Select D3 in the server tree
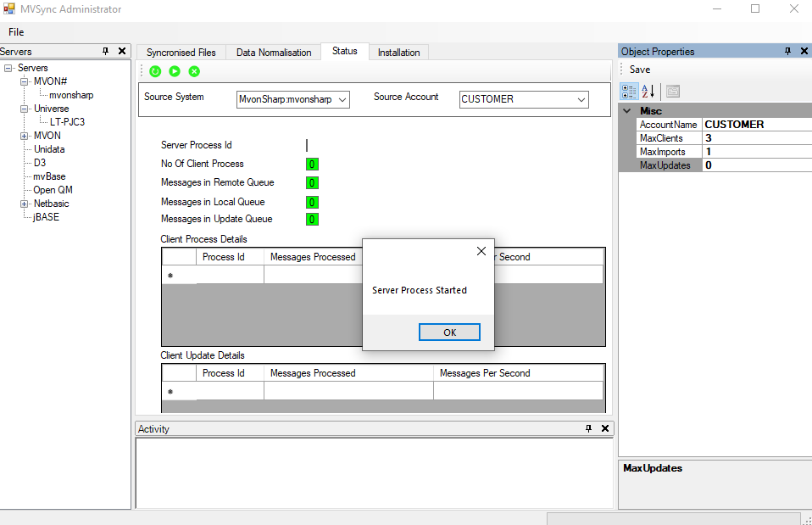The image size is (812, 525). click(x=40, y=163)
